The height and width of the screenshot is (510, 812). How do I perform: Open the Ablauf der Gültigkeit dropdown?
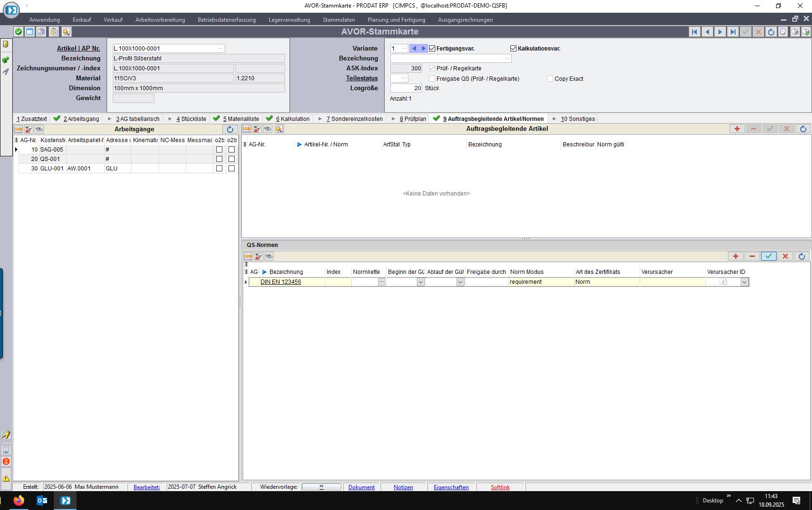[x=460, y=282]
